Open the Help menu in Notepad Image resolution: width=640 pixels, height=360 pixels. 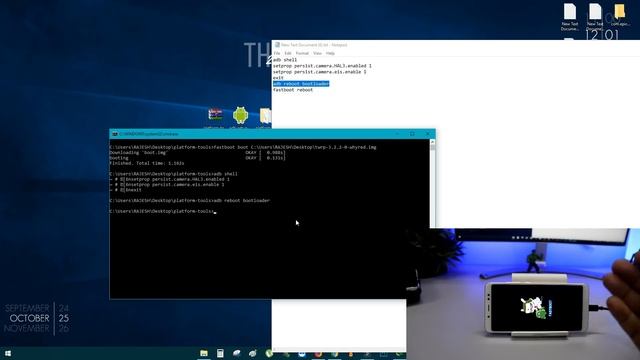click(x=330, y=53)
